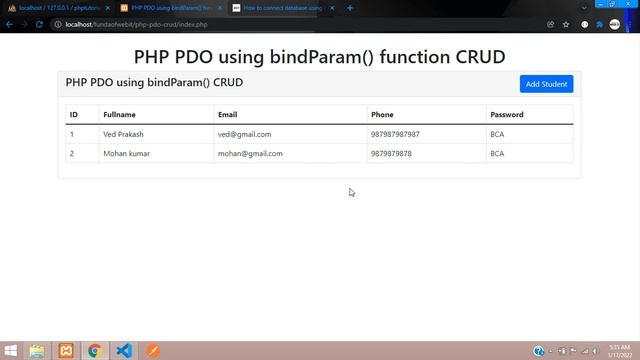Viewport: 640px width, 360px height.
Task: Open the Extensions puzzle icon
Action: coord(599,24)
